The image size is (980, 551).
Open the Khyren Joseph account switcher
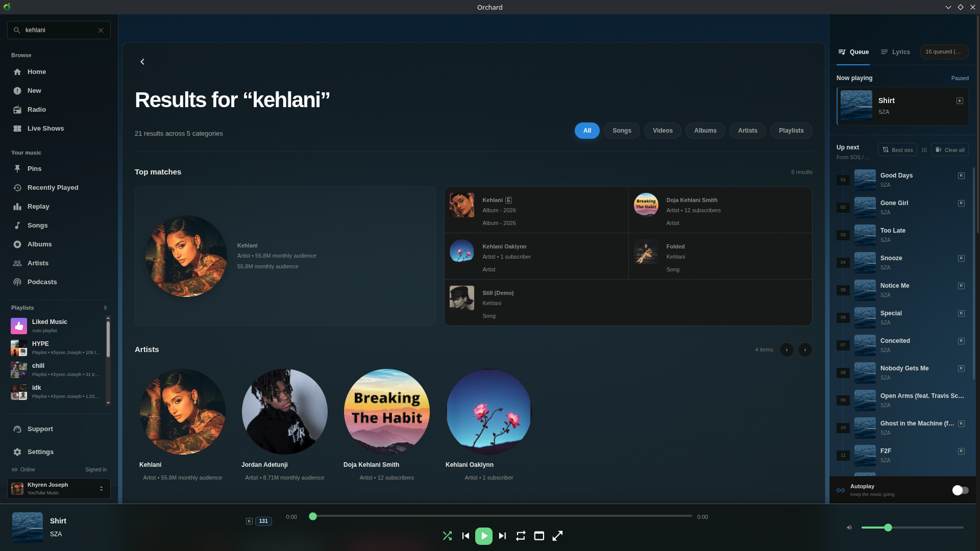point(59,489)
